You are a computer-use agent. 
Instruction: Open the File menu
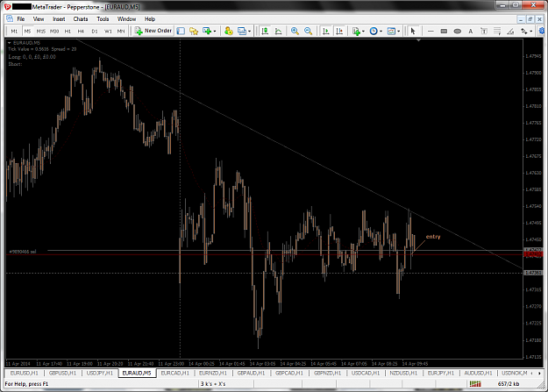coord(21,19)
